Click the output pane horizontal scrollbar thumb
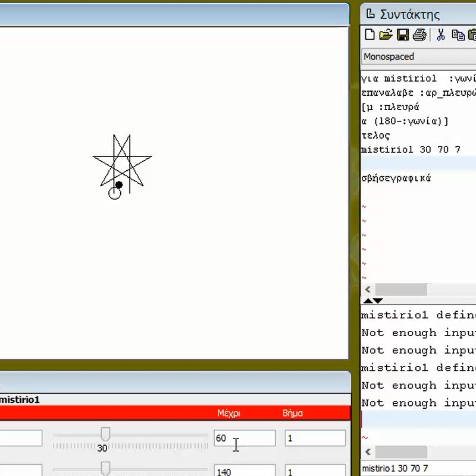 401,452
